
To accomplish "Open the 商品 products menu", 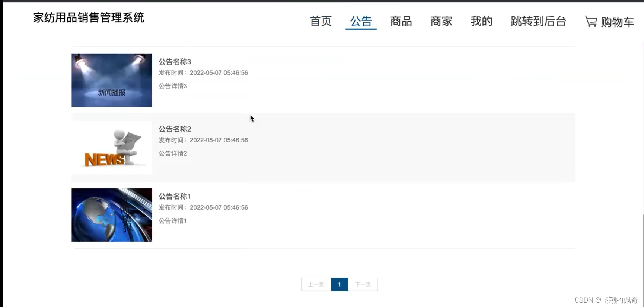I will point(401,21).
